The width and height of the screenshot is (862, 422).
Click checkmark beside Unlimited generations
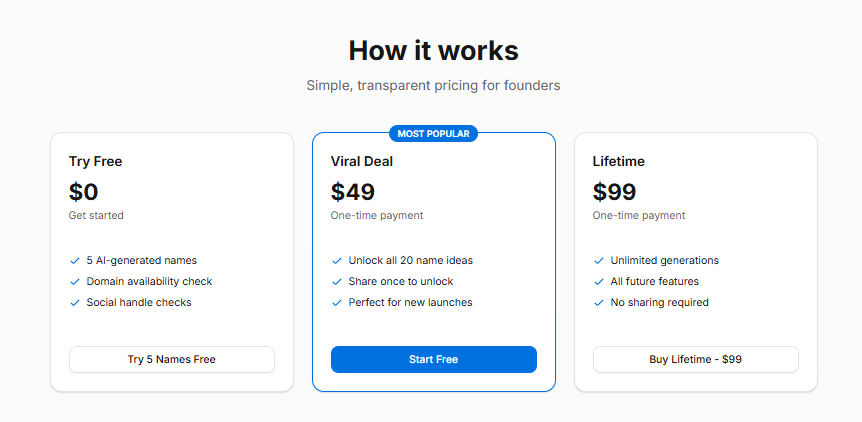click(x=599, y=261)
